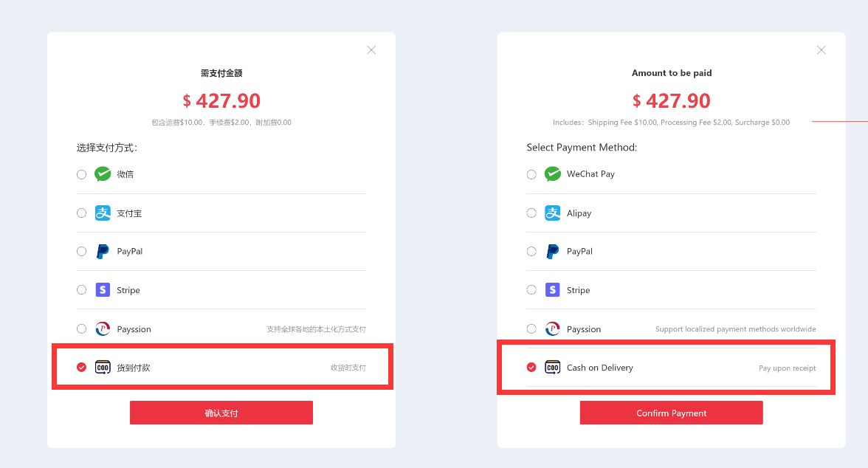Close the Amount to be paid dialog
Screen dimensions: 868x468
click(x=821, y=50)
